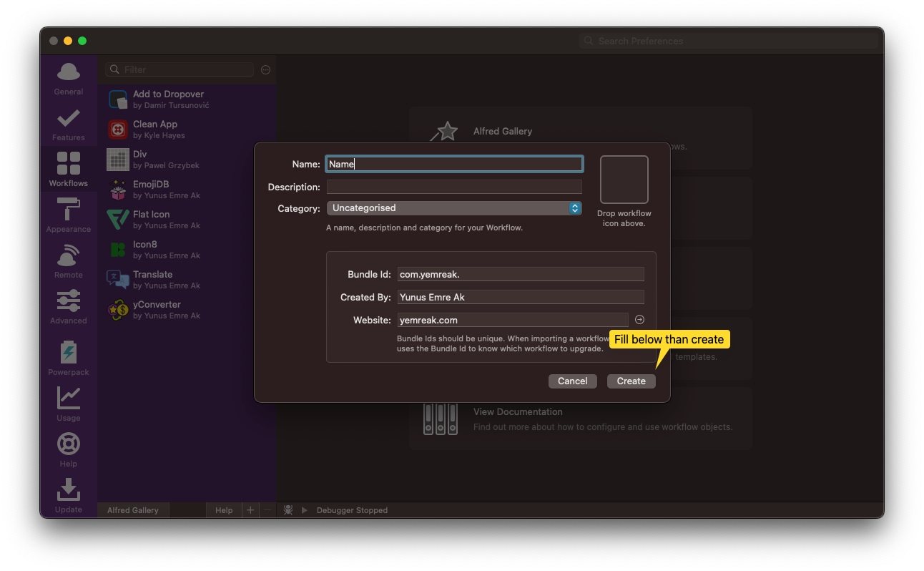Click the Update download icon
The height and width of the screenshot is (571, 924).
point(68,489)
